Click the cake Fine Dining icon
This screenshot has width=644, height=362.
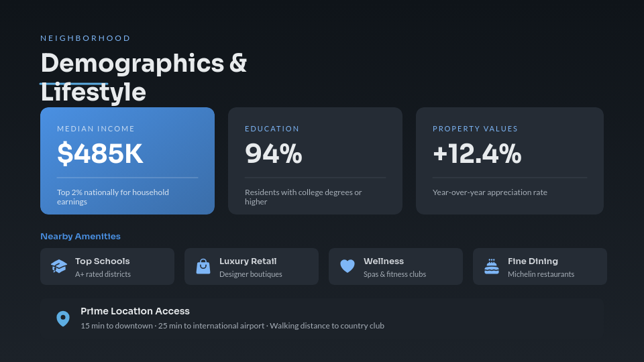click(x=492, y=266)
